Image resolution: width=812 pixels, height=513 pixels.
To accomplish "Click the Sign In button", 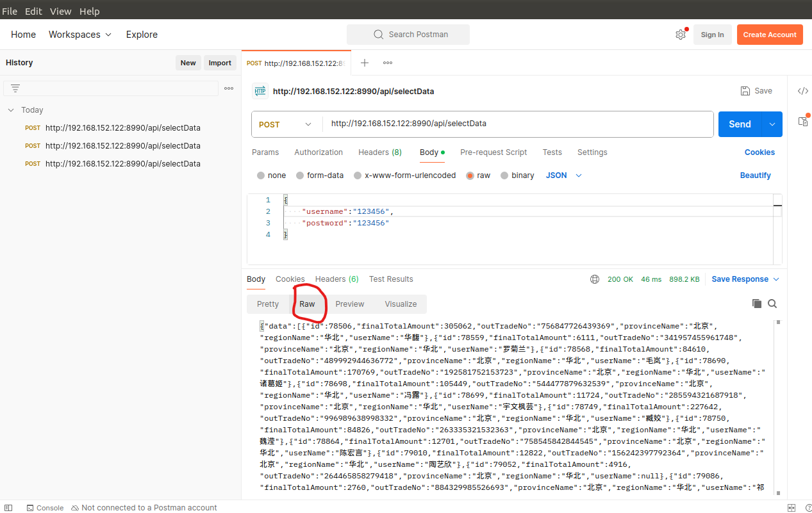I will [712, 35].
